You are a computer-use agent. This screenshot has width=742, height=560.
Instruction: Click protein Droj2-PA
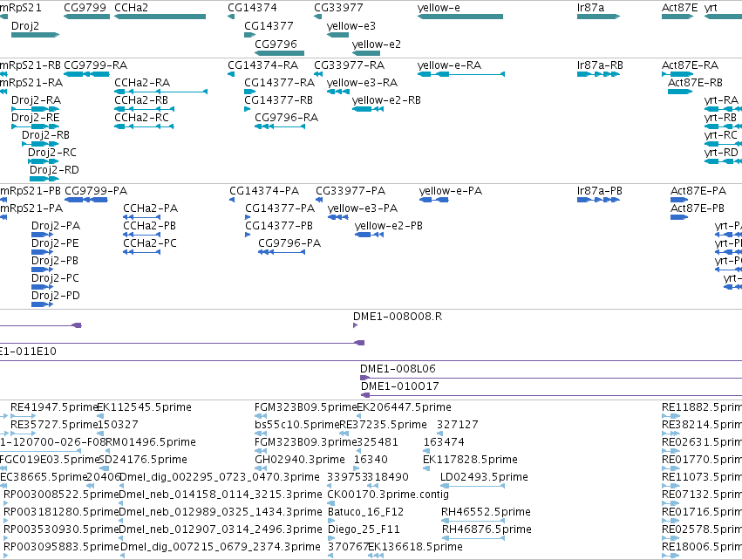pyautogui.click(x=56, y=226)
